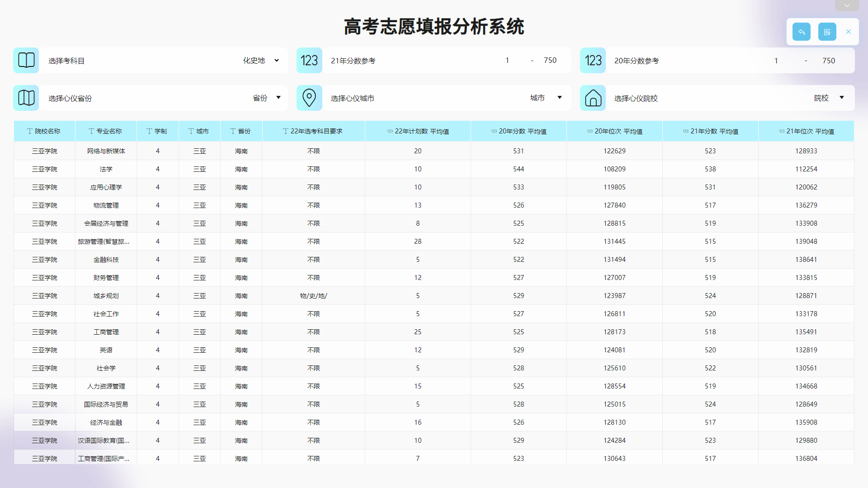Click the 22年选考科目要求 column header

[313, 131]
